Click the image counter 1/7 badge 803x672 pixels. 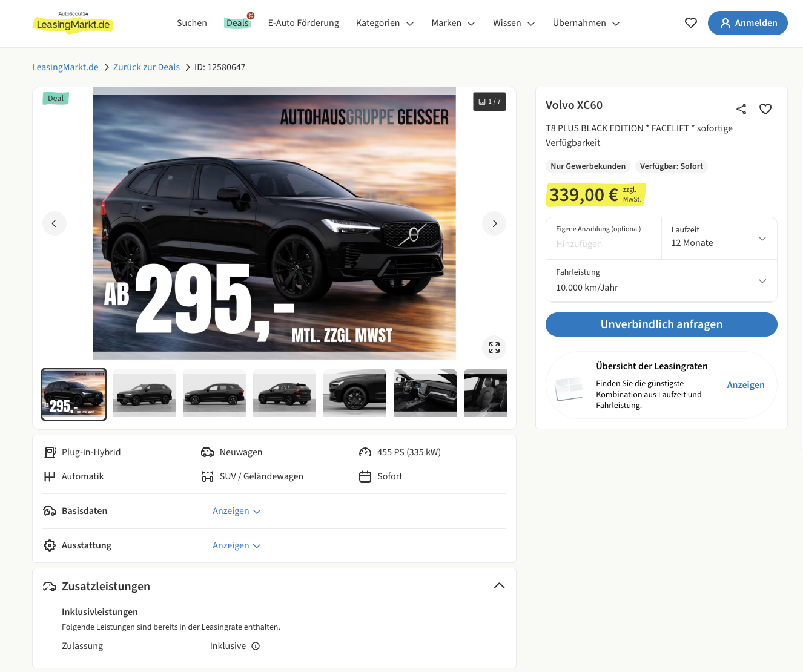(489, 102)
